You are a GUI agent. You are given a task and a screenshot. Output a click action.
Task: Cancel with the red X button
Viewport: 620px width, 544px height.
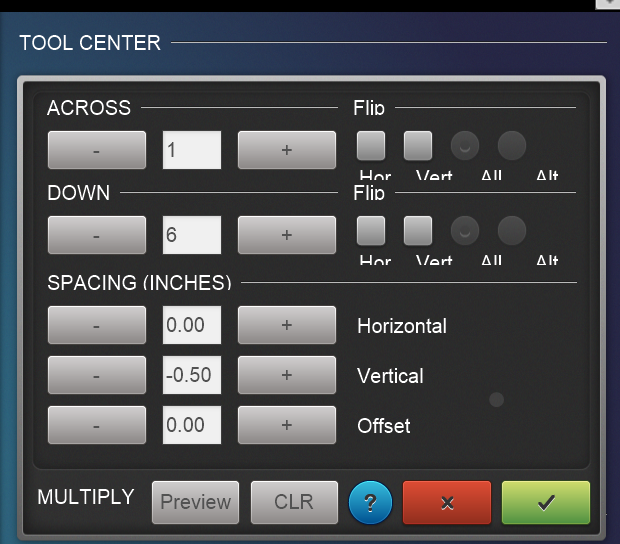(x=447, y=502)
